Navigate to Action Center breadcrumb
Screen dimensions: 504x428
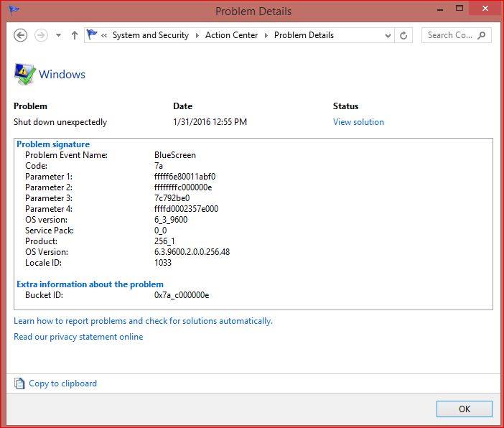tap(231, 35)
